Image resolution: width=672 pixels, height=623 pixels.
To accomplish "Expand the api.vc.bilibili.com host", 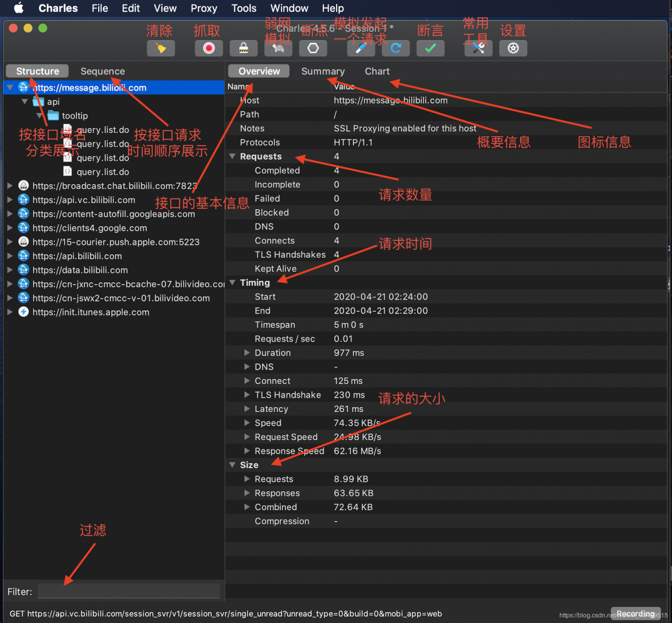I will (x=10, y=199).
